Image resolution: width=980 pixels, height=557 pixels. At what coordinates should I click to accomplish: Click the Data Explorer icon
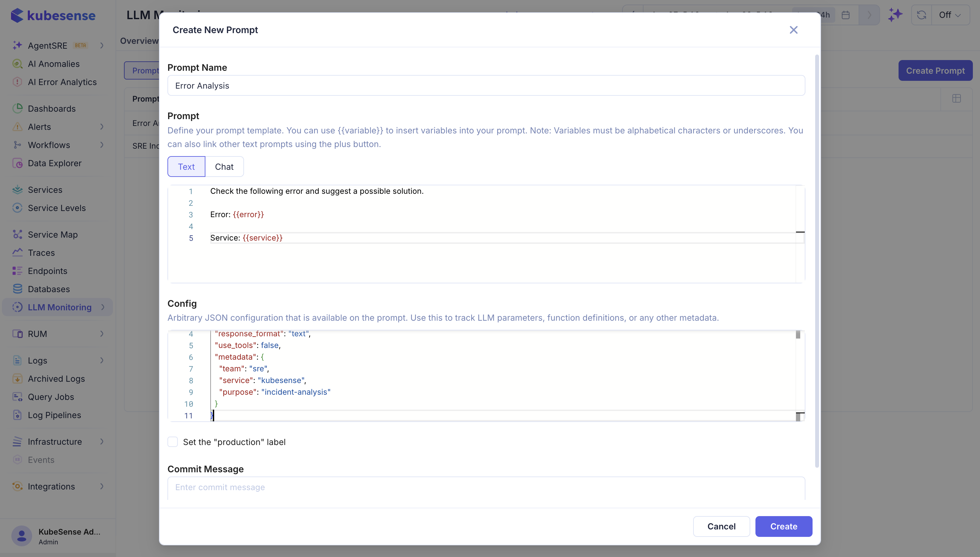(17, 163)
